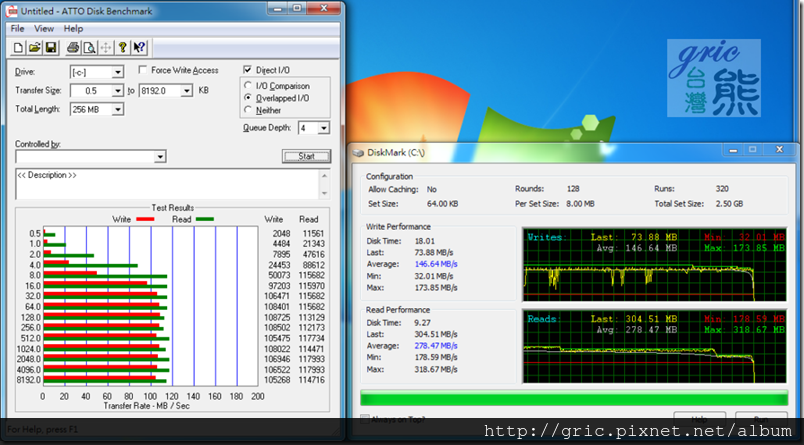Click the write Max value 173.85 MB/s
This screenshot has width=804, height=445.
point(436,288)
